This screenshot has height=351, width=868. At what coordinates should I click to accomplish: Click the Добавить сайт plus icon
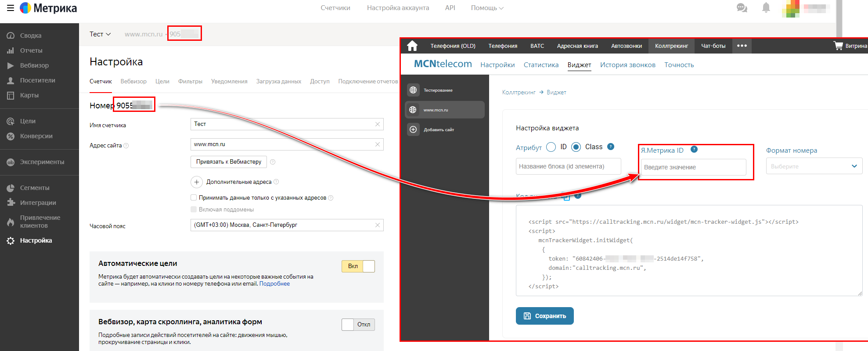click(x=413, y=129)
